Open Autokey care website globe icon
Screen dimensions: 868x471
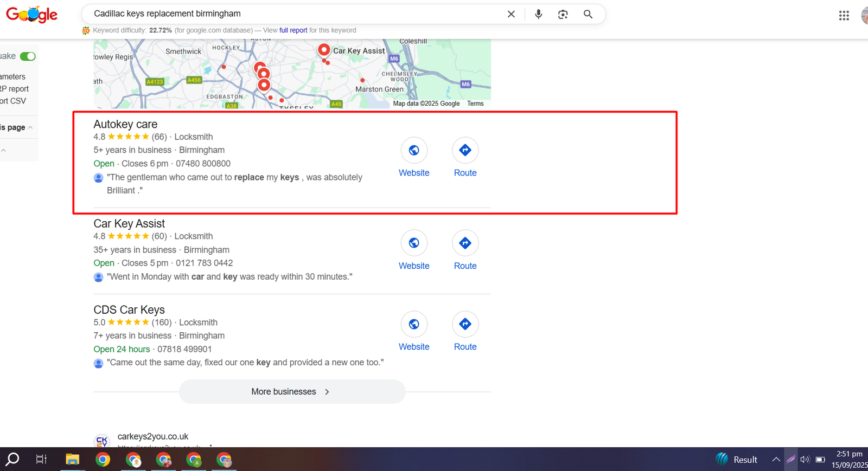coord(414,150)
